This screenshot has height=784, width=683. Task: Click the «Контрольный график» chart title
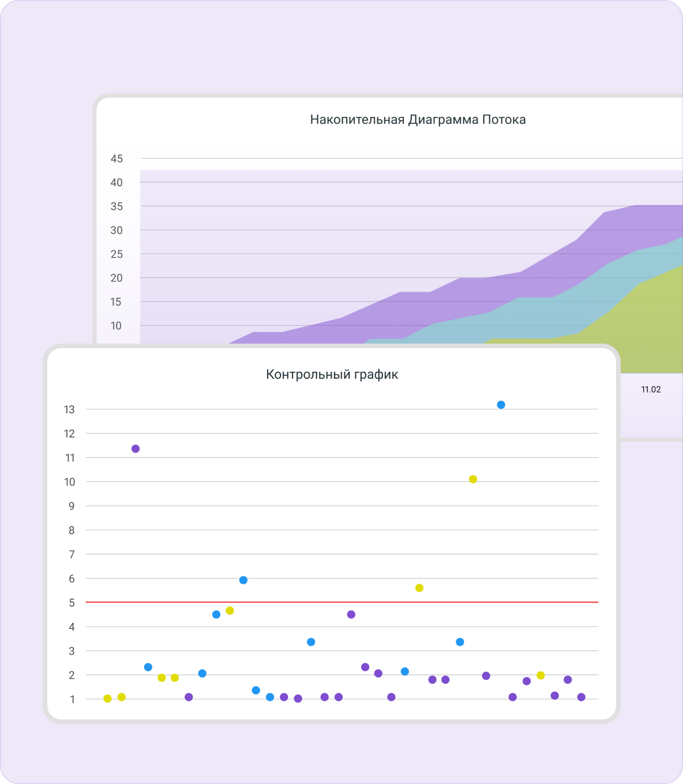tap(332, 375)
